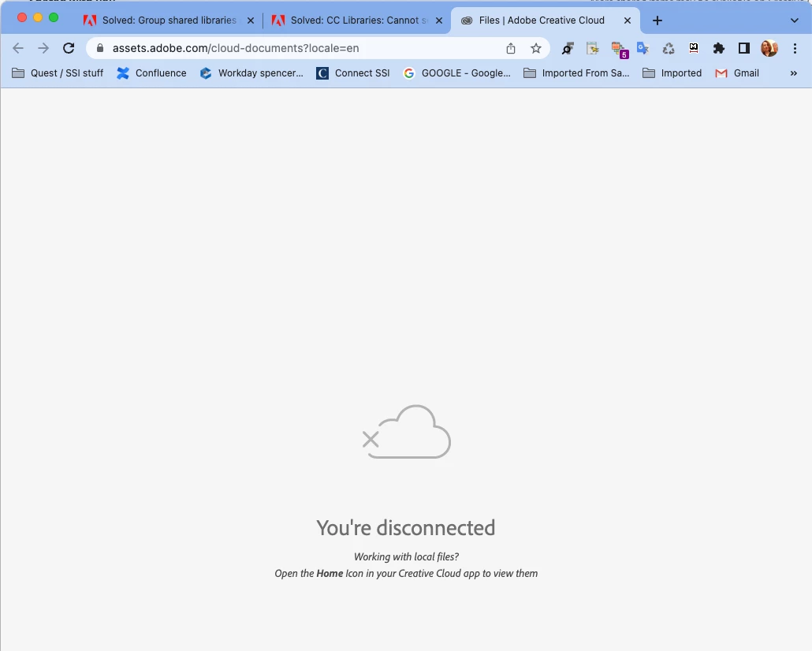Open the recycle arrows extension
Screen dimensions: 812x651
(x=669, y=49)
